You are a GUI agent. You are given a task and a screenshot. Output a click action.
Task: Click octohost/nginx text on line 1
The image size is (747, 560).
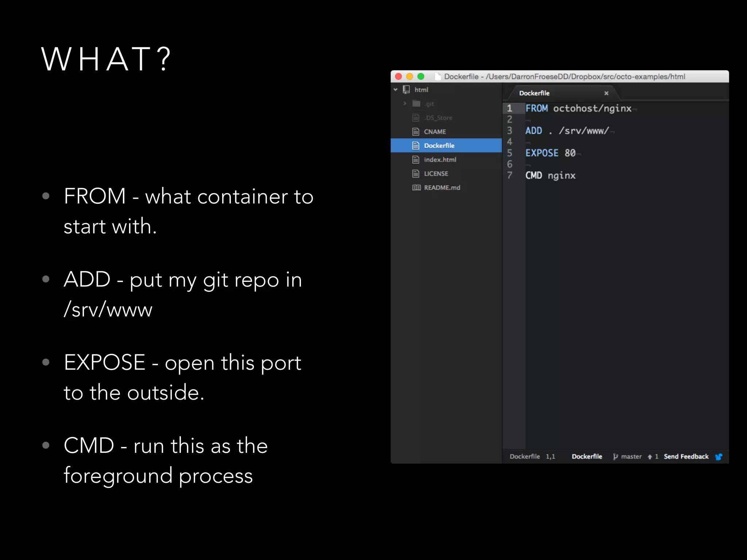(592, 108)
